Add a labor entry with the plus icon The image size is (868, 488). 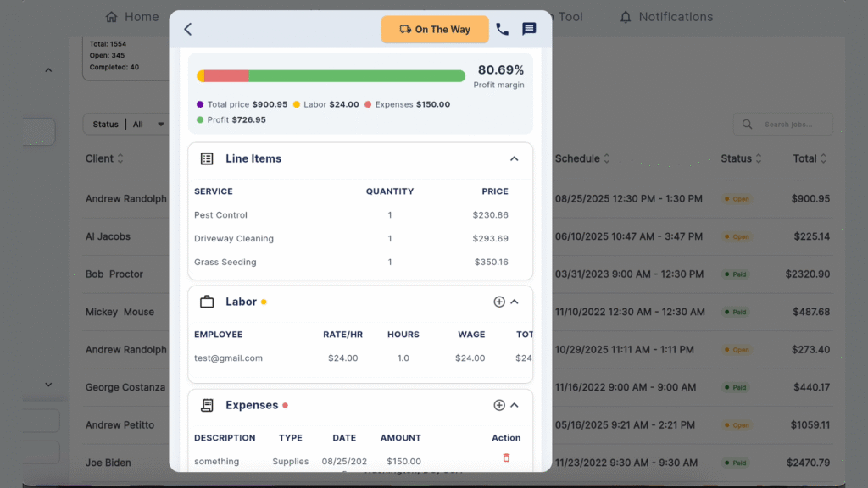[499, 302]
